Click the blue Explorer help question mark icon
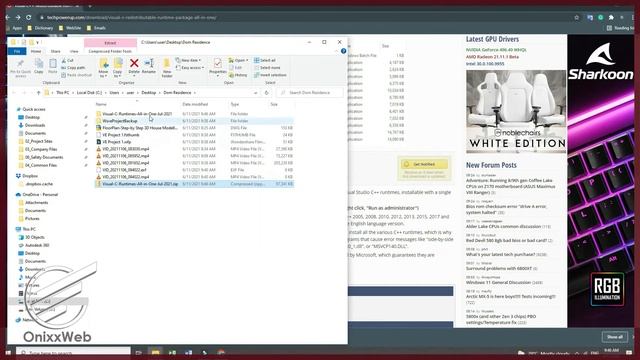 coord(343,51)
